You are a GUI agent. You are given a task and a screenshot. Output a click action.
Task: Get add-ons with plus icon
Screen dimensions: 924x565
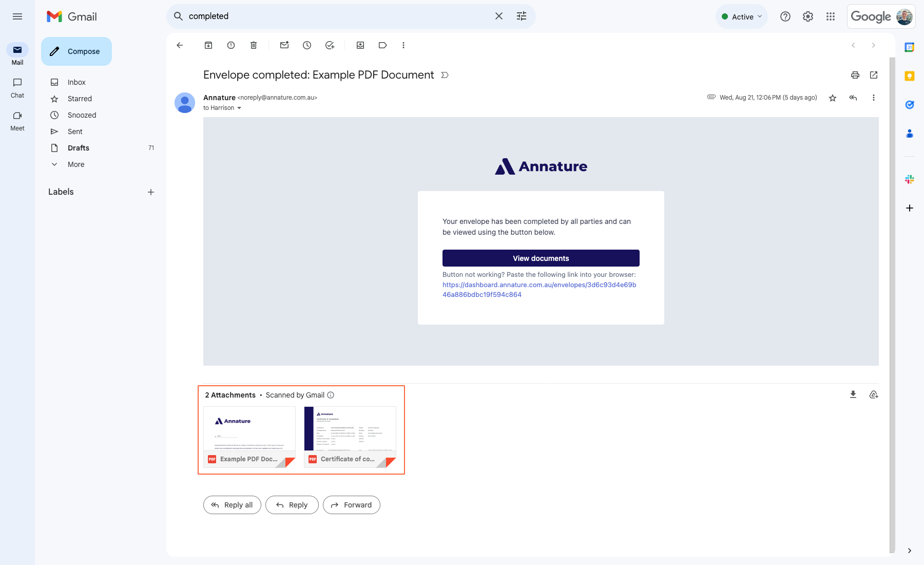coord(910,208)
